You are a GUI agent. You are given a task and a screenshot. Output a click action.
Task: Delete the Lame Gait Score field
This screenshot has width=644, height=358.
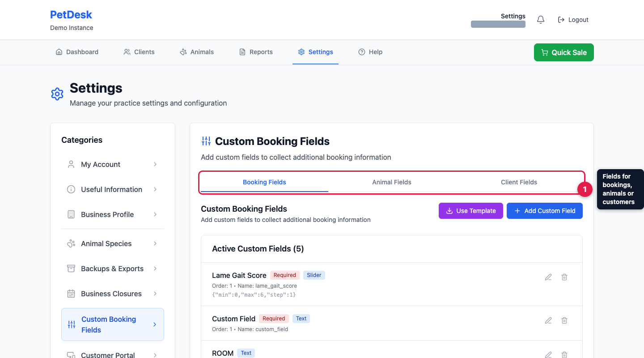point(564,277)
